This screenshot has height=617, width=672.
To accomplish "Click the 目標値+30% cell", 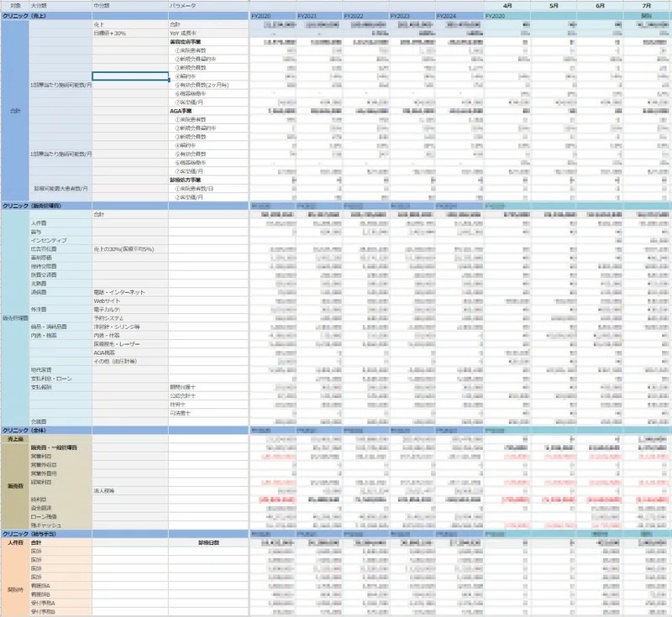I will (x=130, y=33).
